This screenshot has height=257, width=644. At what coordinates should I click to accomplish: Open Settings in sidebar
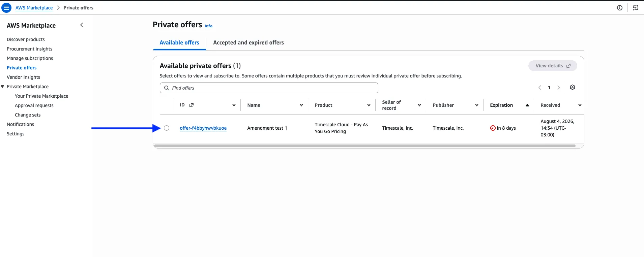[16, 134]
